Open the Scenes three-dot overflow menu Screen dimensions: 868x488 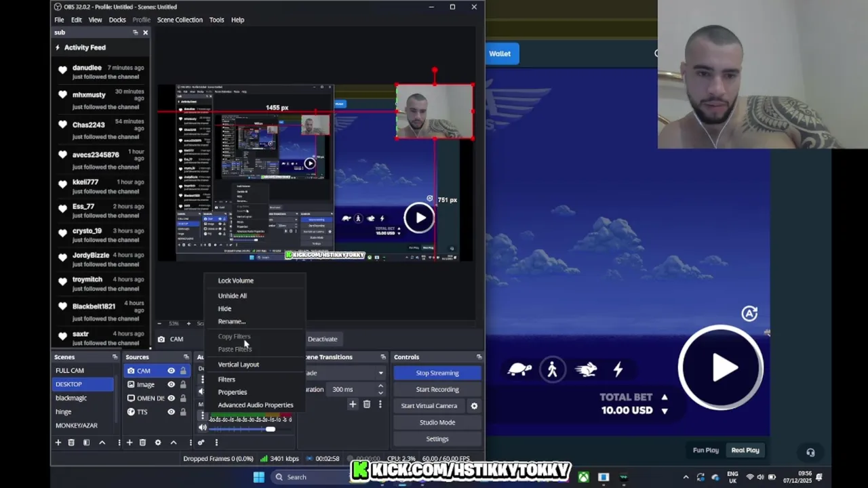[x=119, y=443]
